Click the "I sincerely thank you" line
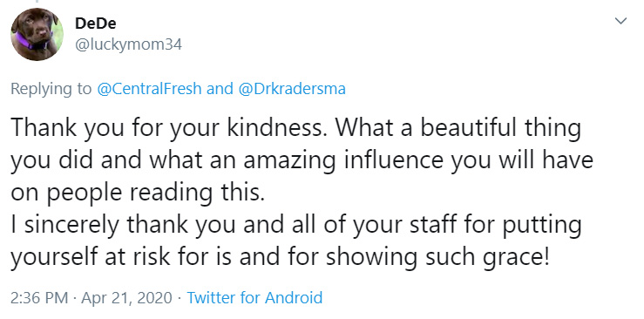This screenshot has height=319, width=644. click(295, 225)
